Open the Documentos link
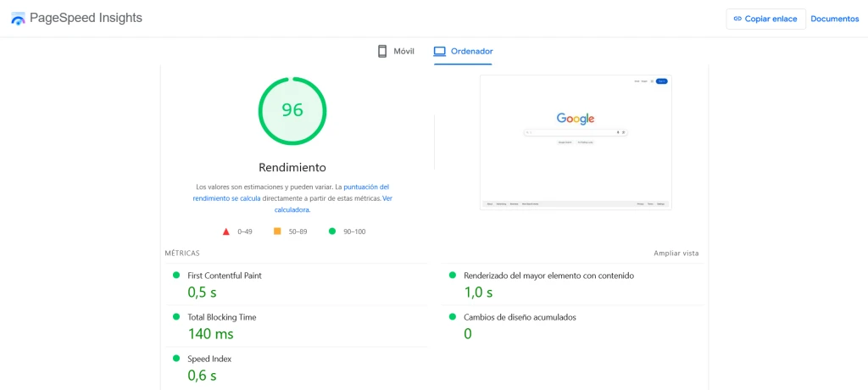 pyautogui.click(x=835, y=19)
